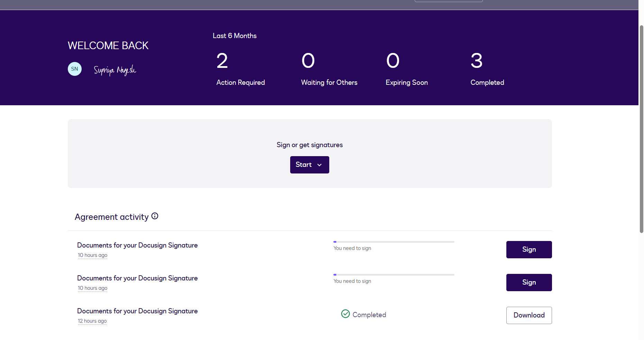Open the 3 Completed count
This screenshot has width=644, height=340.
pos(487,69)
